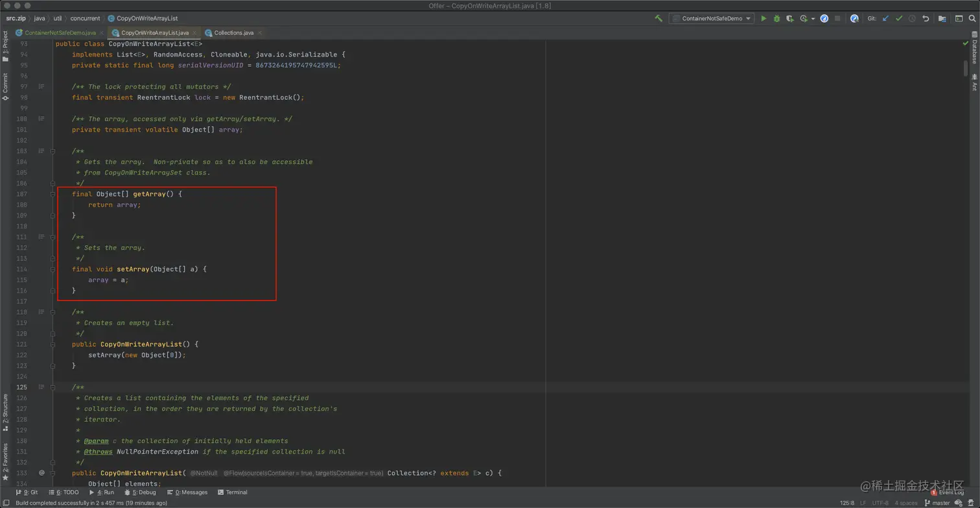Click src.zip in the breadcrumb

(16, 18)
